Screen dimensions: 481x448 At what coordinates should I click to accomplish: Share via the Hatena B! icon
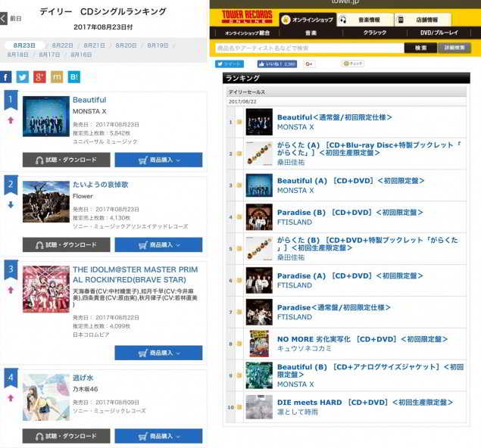(x=74, y=77)
